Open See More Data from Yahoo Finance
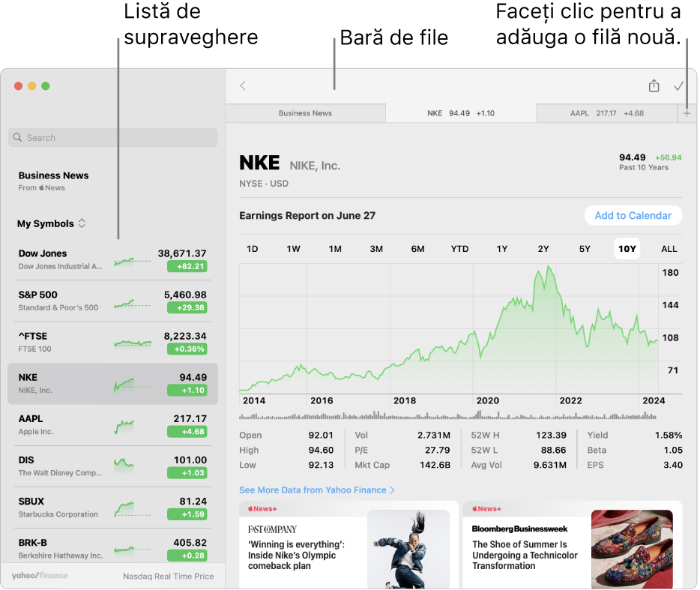 tap(316, 490)
